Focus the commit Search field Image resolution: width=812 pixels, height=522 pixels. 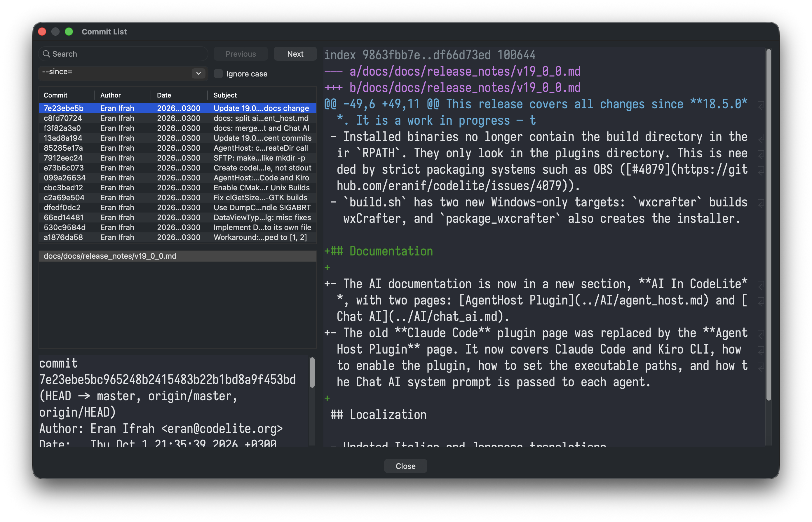pos(123,54)
